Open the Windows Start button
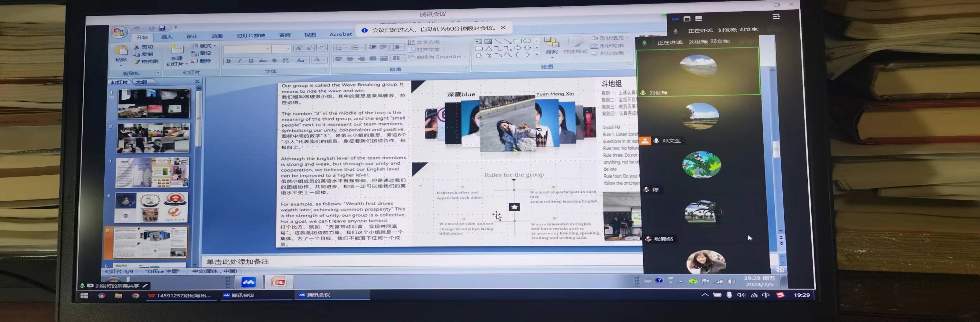Image resolution: width=980 pixels, height=322 pixels. 84,295
